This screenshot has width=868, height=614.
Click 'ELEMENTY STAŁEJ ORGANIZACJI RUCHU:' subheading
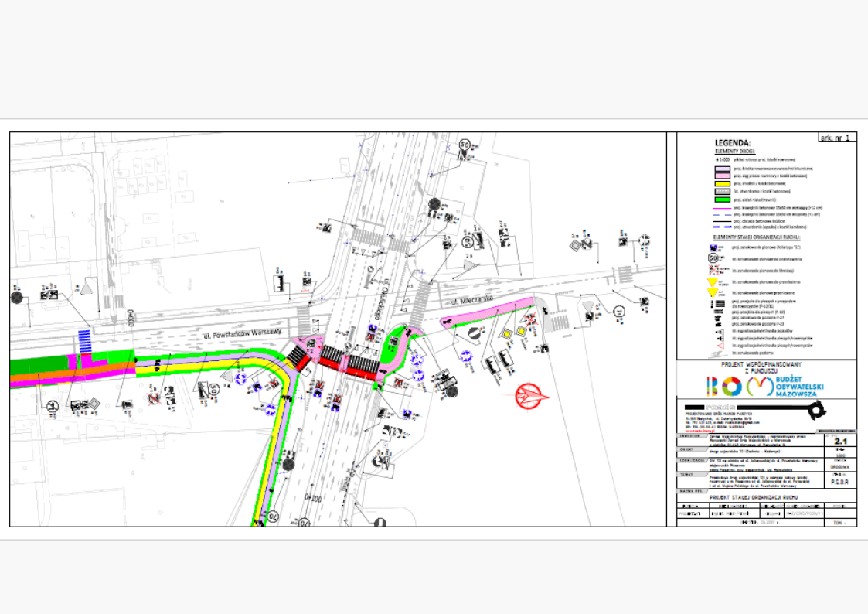tap(756, 237)
